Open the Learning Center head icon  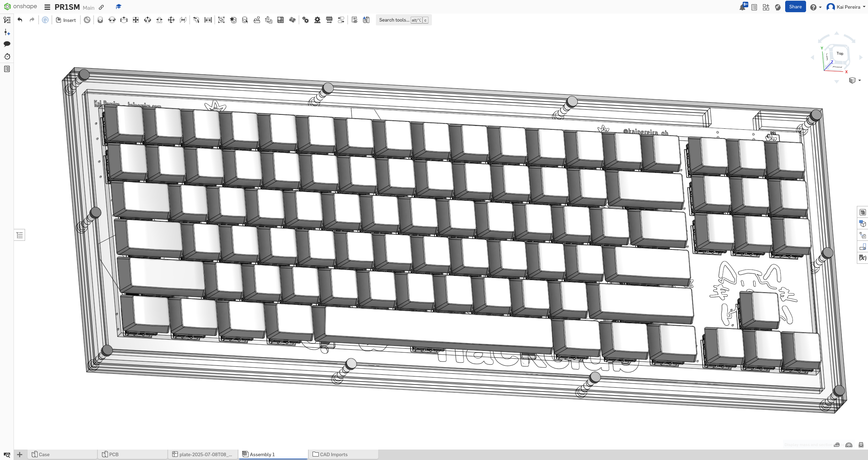pyautogui.click(x=778, y=7)
